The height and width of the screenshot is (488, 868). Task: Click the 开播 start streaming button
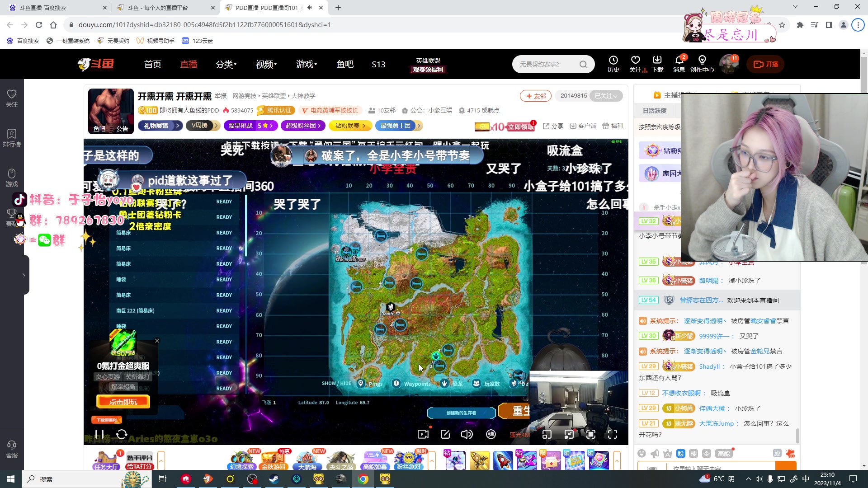coord(765,64)
